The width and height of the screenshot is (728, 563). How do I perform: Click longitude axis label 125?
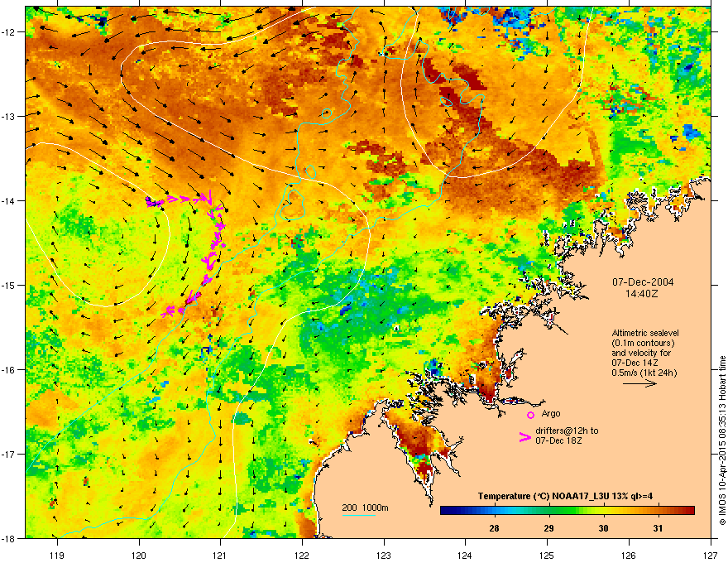547,555
